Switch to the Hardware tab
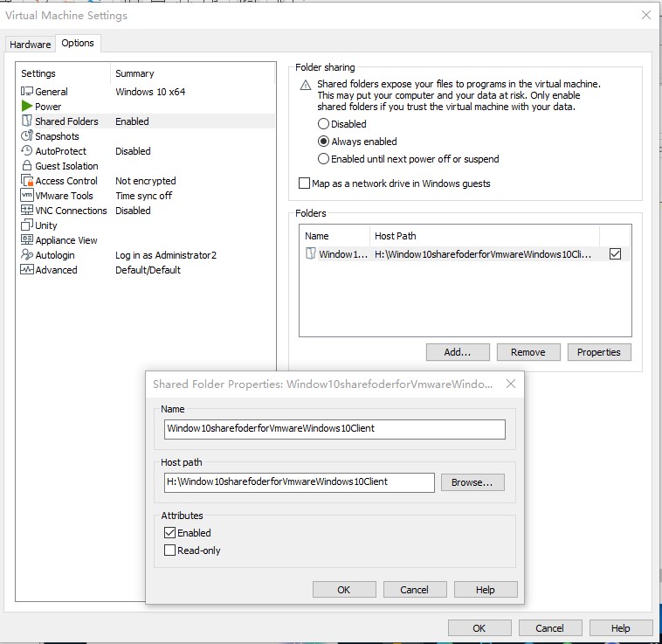Image resolution: width=662 pixels, height=644 pixels. pyautogui.click(x=31, y=45)
